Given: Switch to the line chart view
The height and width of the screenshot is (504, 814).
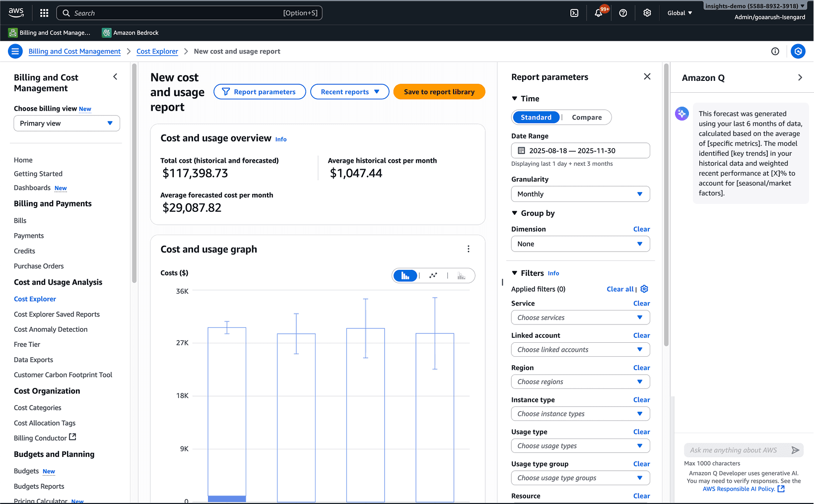Looking at the screenshot, I should click(x=433, y=276).
